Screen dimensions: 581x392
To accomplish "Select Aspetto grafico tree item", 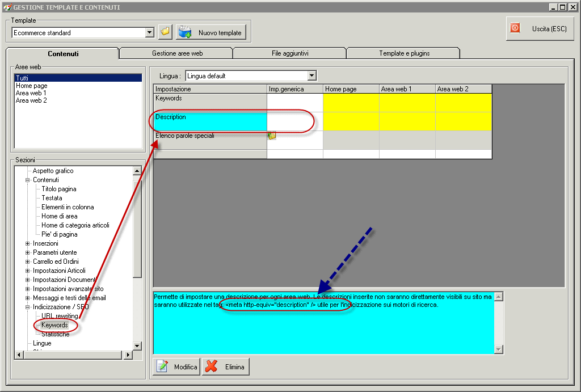I will 53,171.
